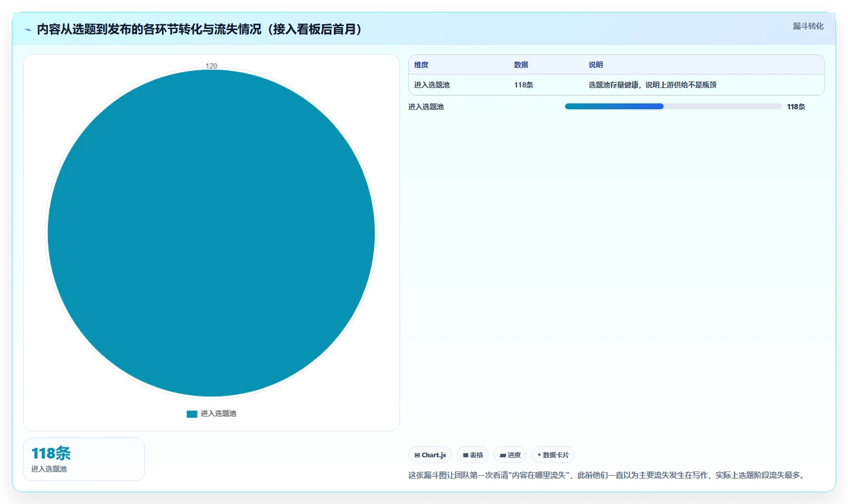Screen dimensions: 848x504
Task: Click the lightning icon beside the title
Action: pos(28,30)
